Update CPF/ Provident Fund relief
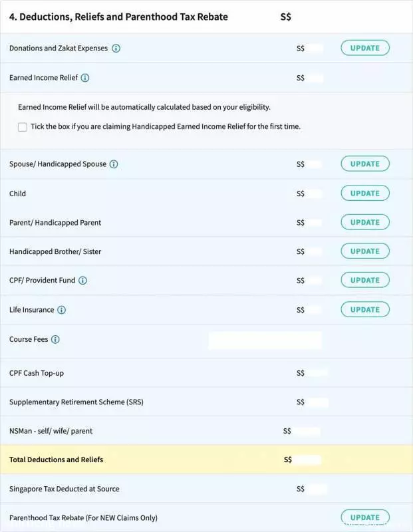The height and width of the screenshot is (532, 413). (365, 280)
